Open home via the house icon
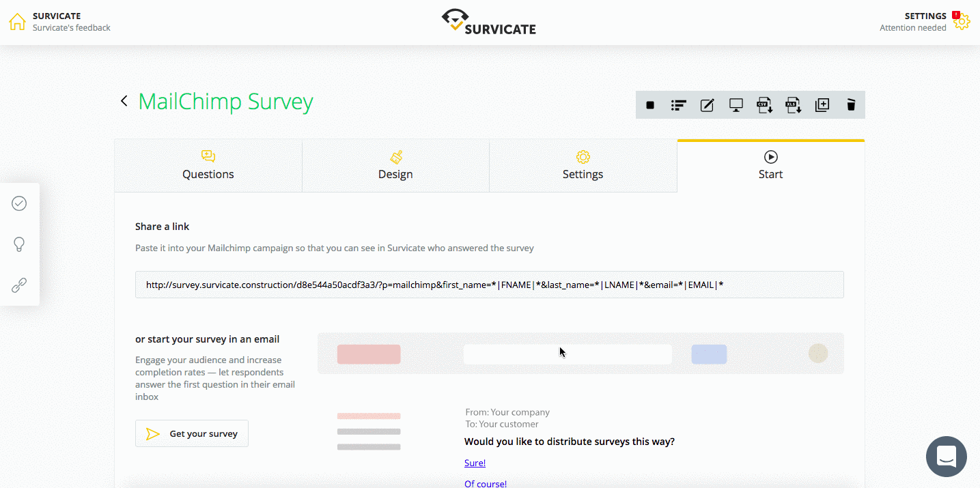The height and width of the screenshot is (488, 980). [x=17, y=21]
